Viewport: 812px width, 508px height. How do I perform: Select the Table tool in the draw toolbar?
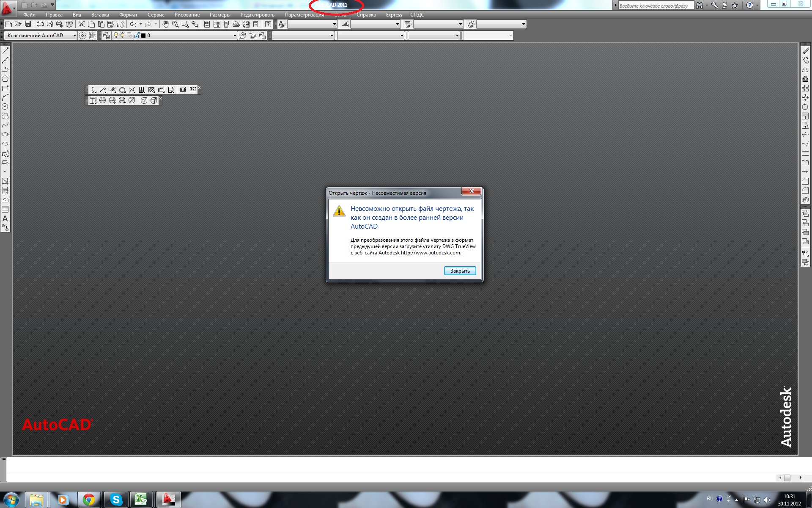(5, 209)
